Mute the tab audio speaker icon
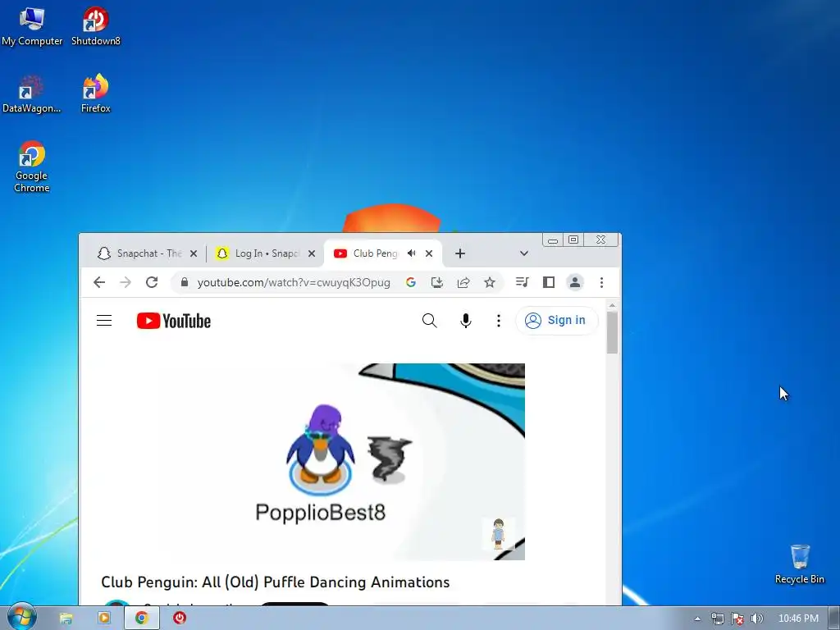 (411, 253)
